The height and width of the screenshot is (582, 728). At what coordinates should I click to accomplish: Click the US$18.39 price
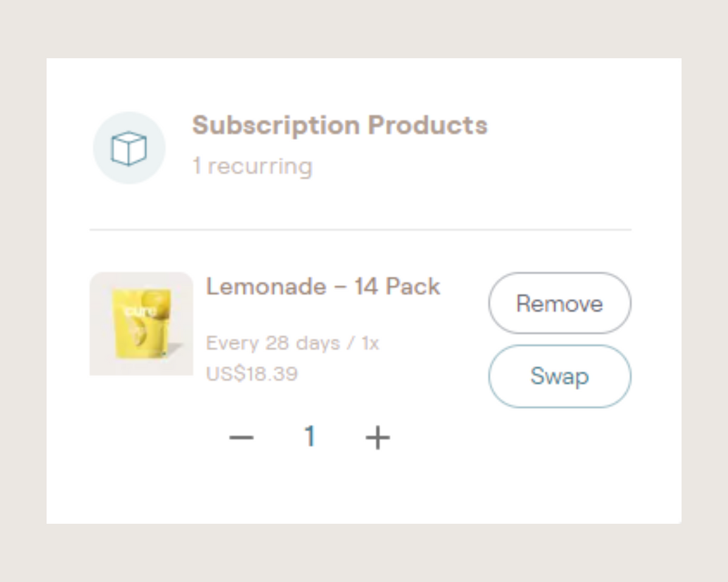click(x=252, y=373)
